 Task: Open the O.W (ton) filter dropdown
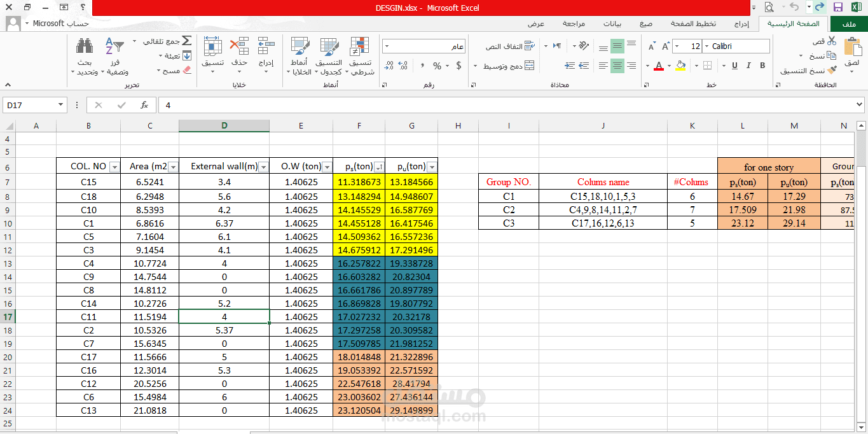click(327, 167)
